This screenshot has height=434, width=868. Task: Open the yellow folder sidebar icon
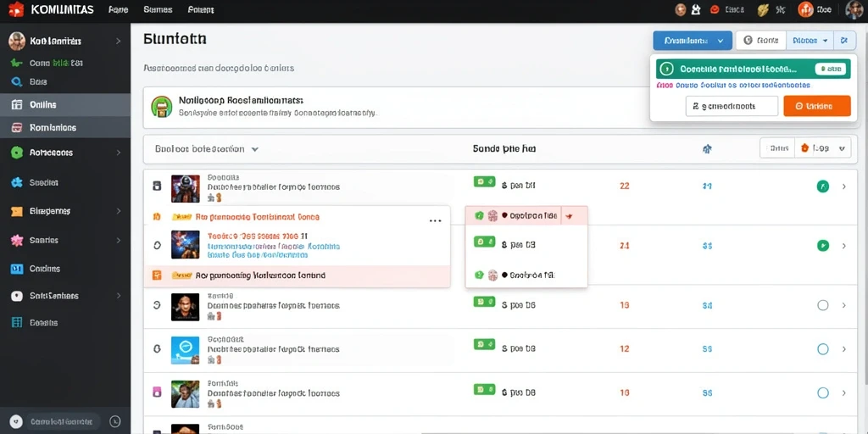click(17, 211)
